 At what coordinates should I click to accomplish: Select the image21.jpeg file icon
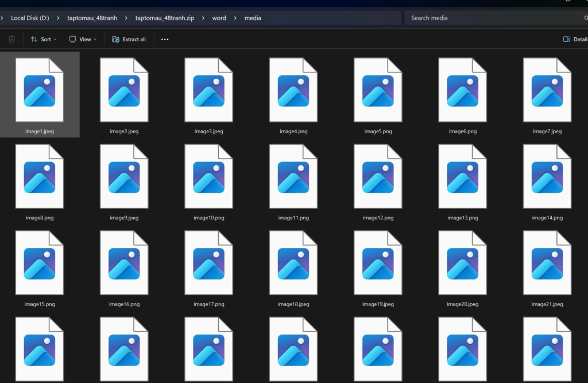pos(547,263)
